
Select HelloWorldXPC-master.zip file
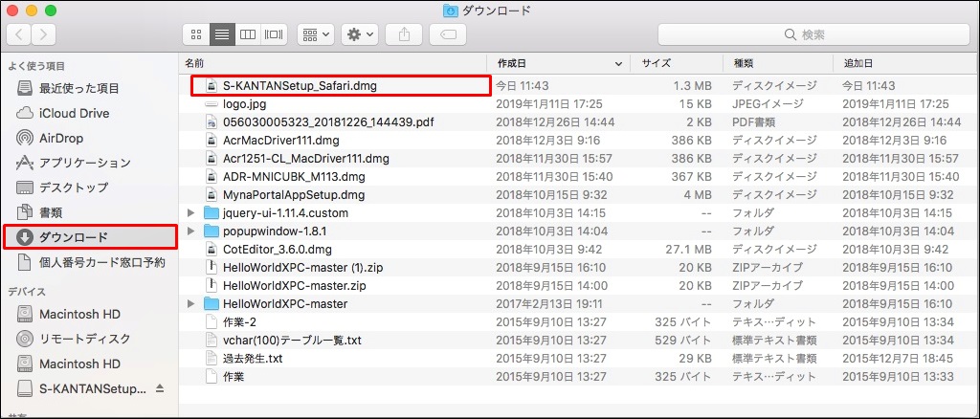[295, 286]
